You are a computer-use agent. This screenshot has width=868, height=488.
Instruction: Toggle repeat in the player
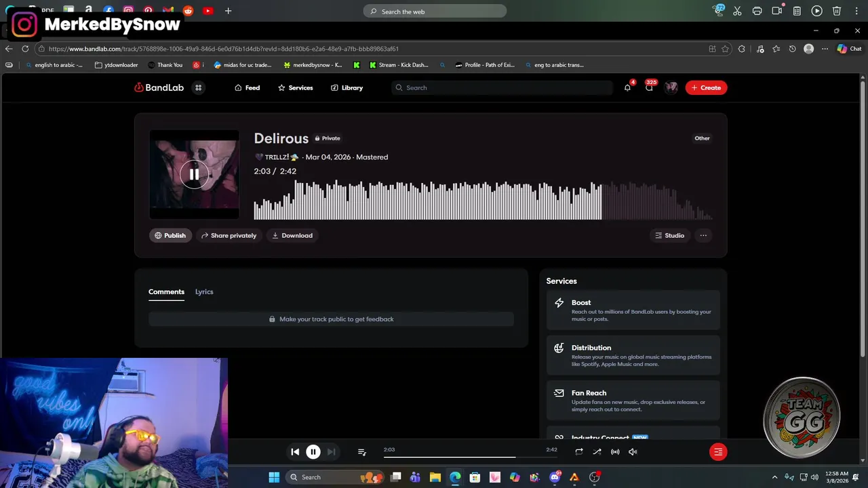(578, 451)
